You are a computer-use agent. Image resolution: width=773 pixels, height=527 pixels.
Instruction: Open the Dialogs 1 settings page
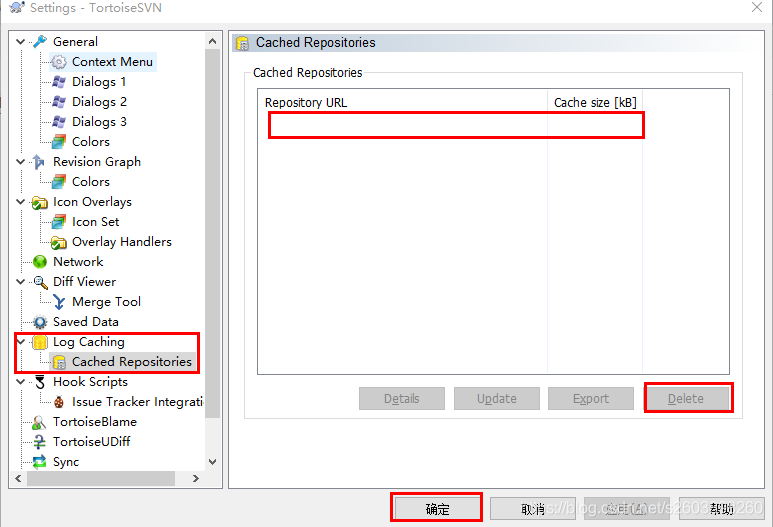99,82
